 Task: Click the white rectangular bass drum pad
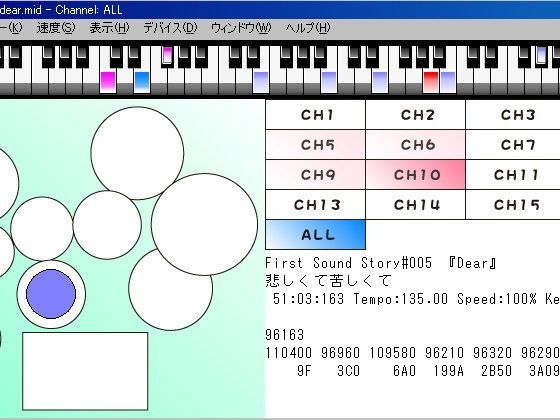click(x=85, y=371)
